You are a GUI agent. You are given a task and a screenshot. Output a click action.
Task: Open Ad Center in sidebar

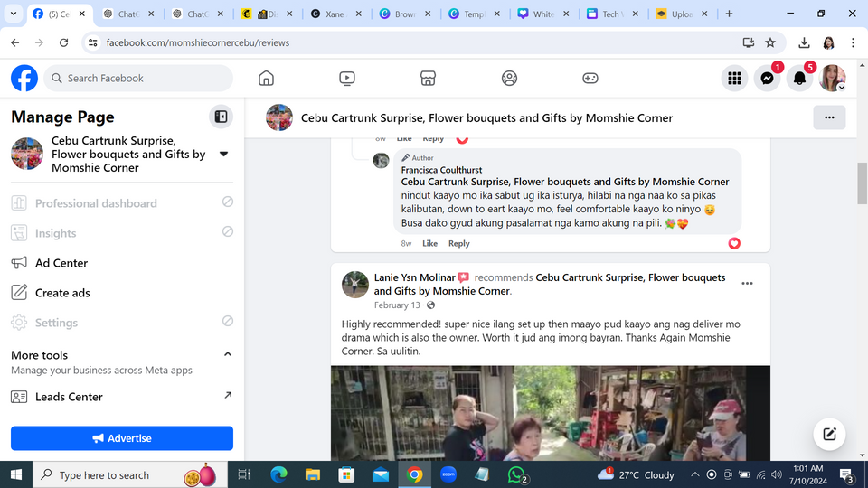[x=61, y=263]
